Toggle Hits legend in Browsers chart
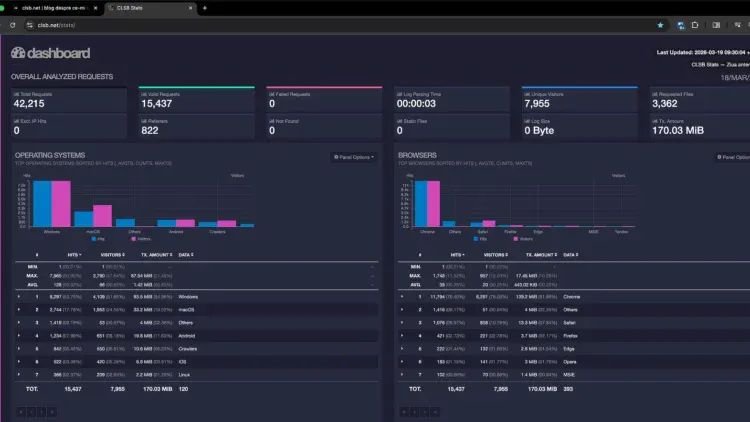Screen dimensions: 750x422 (478, 241)
